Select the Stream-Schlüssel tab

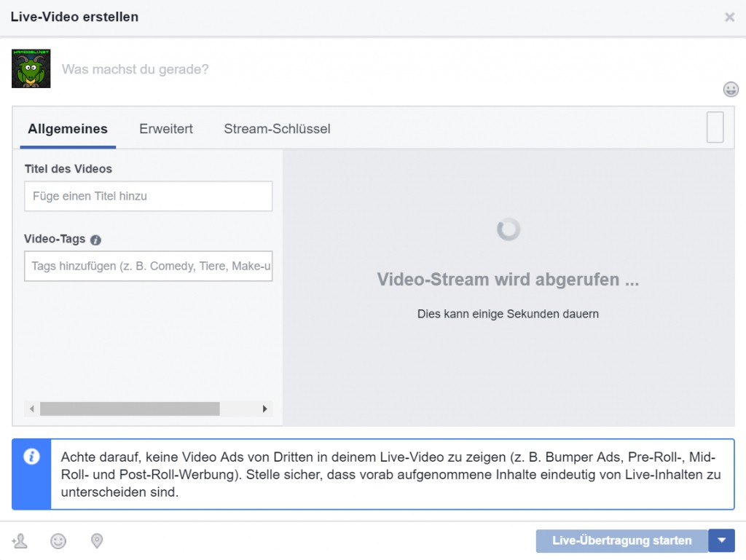pyautogui.click(x=277, y=129)
